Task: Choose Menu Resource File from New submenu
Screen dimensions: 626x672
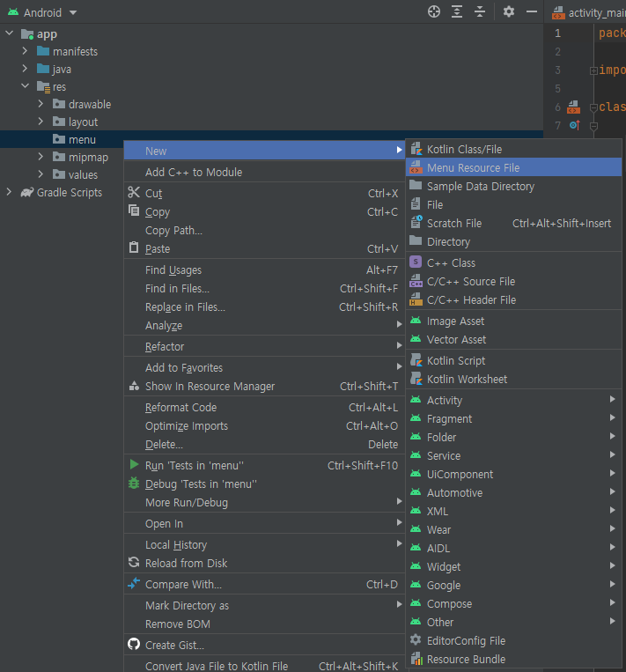Action: point(513,167)
